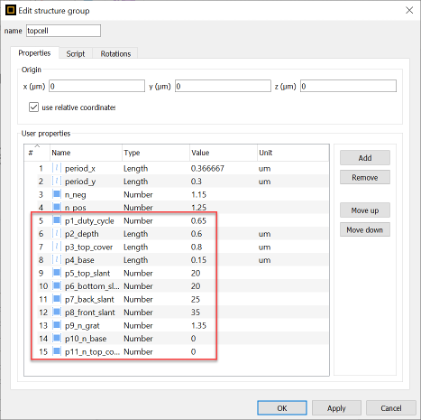The height and width of the screenshot is (420, 422).
Task: Click the origin z (µm) input field
Action: pos(348,86)
